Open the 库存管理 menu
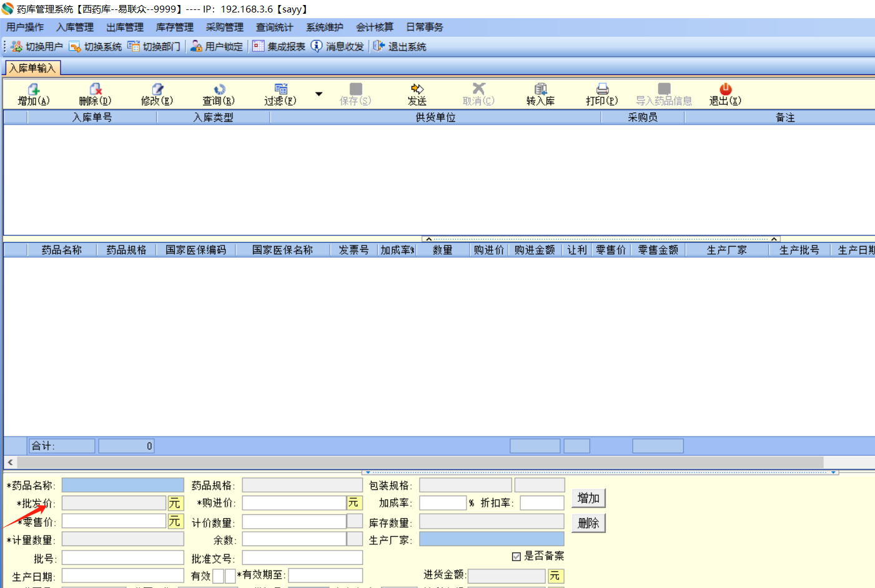The height and width of the screenshot is (588, 875). pyautogui.click(x=175, y=27)
